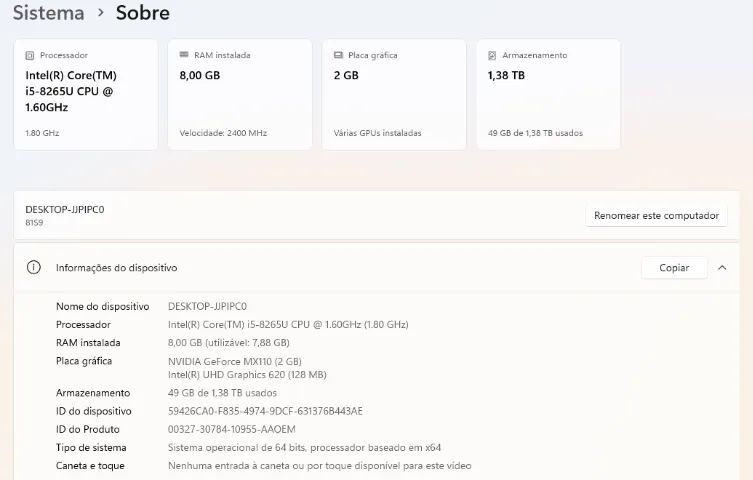Click the 8,00 GB RAM value in card

200,75
